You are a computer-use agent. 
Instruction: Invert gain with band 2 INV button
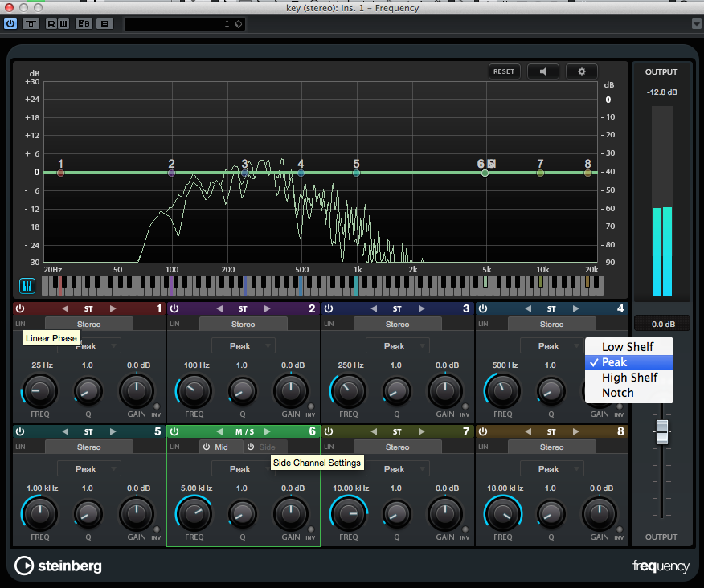coord(311,406)
